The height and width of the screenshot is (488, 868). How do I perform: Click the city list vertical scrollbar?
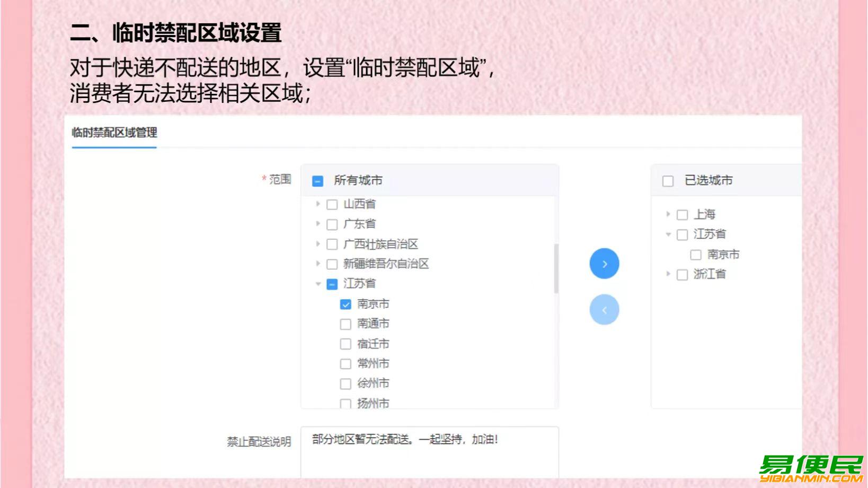click(x=556, y=268)
